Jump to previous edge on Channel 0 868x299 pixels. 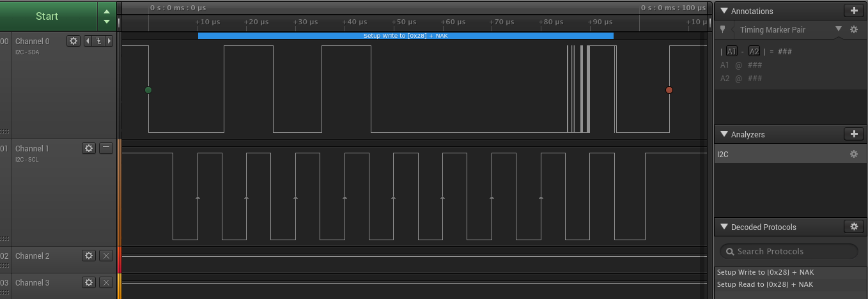(x=89, y=41)
